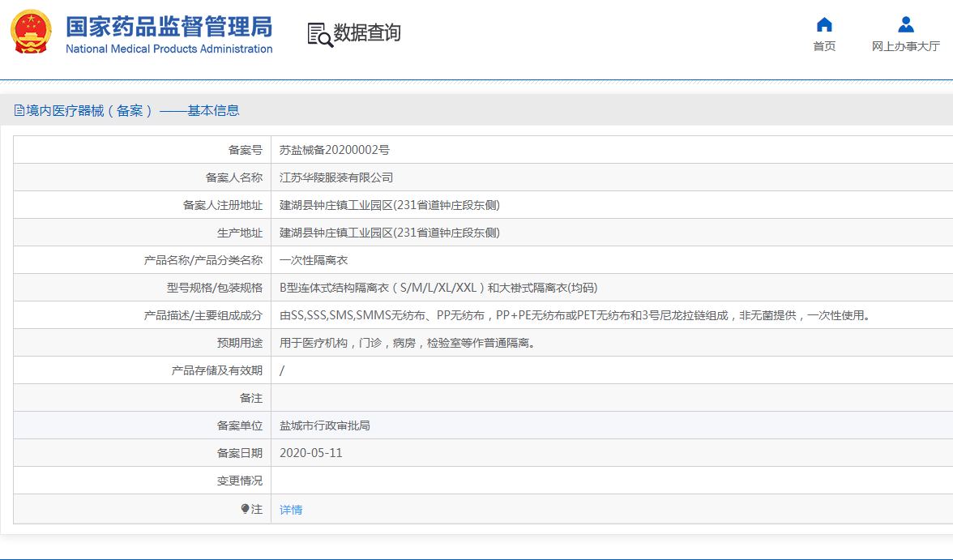
Task: Click the 数据查询 magnifier document icon
Action: [x=319, y=34]
